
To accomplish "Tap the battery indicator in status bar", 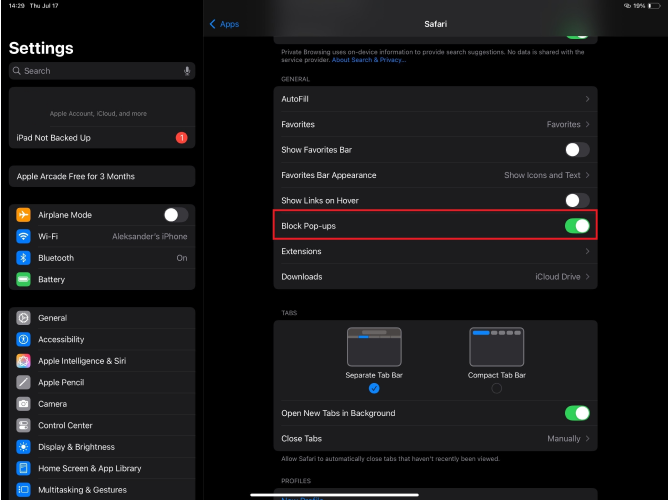I will pyautogui.click(x=654, y=6).
